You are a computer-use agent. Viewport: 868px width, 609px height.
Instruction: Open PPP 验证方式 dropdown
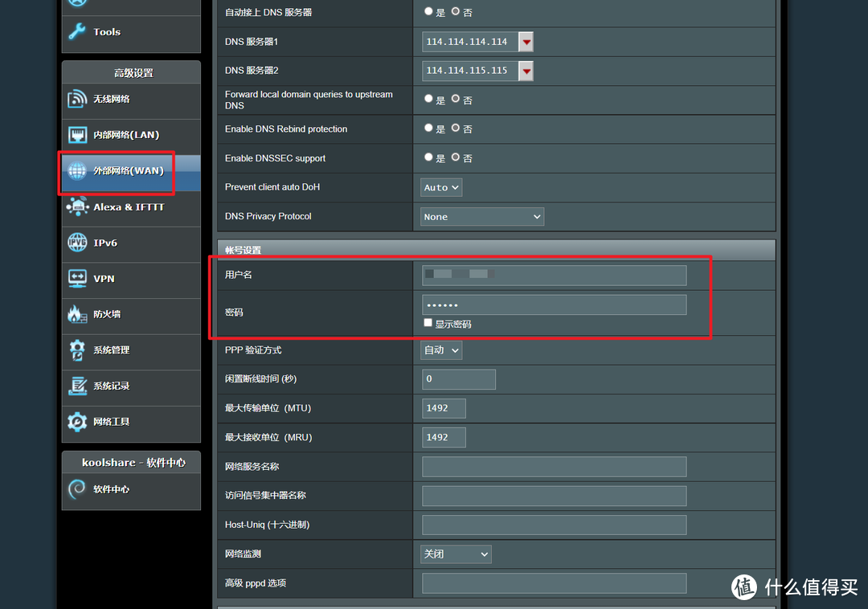[x=441, y=350]
